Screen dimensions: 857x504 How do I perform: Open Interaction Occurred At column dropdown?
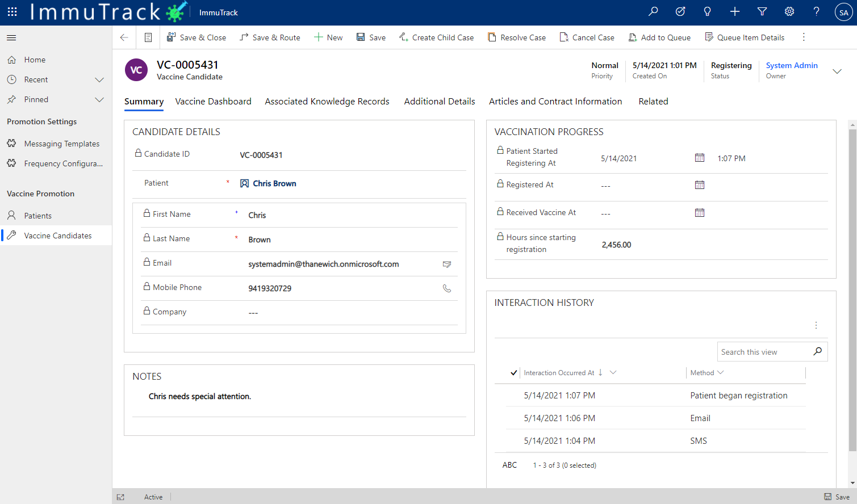(x=613, y=373)
